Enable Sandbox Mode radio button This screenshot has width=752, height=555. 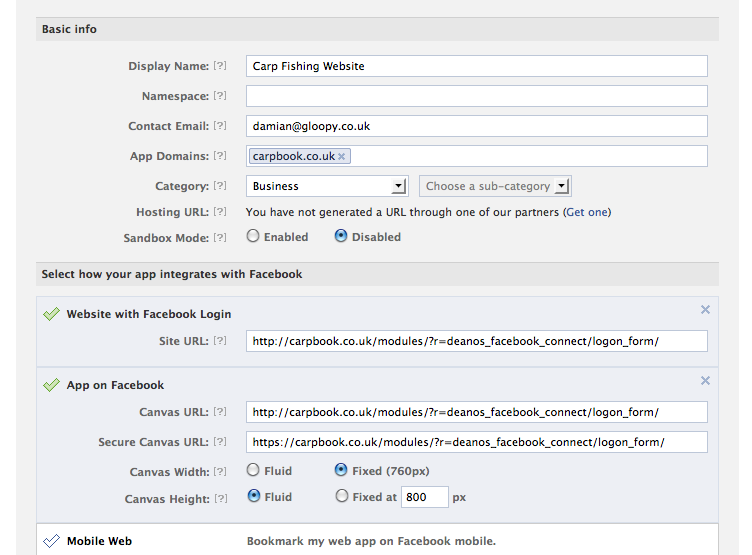[253, 237]
